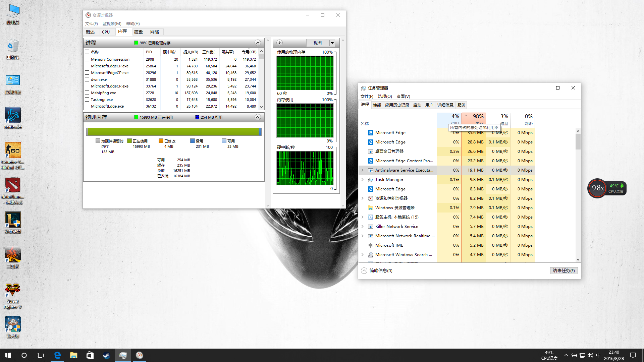Sort processes by 专用(KB) column header
The height and width of the screenshot is (362, 644).
click(249, 52)
